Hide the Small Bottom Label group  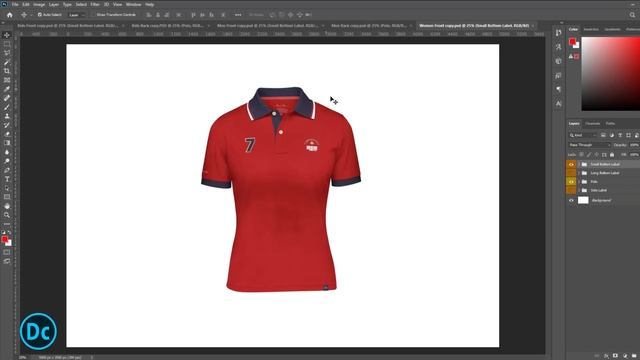coord(571,164)
